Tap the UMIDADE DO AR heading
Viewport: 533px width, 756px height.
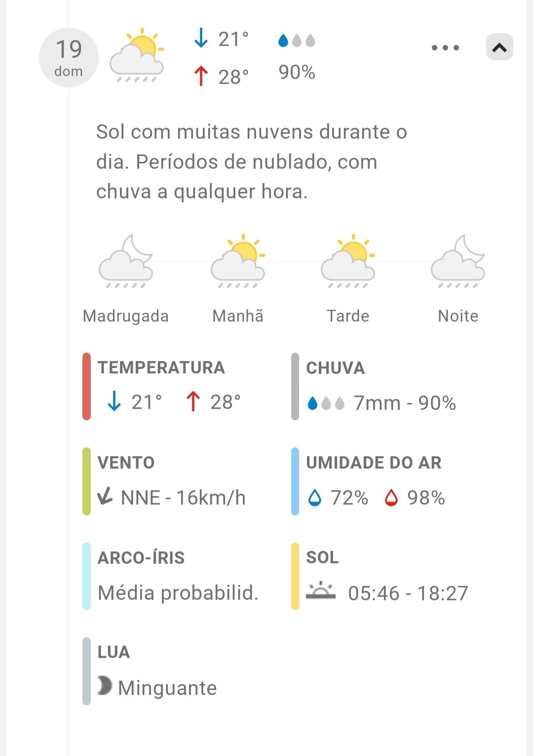(374, 463)
